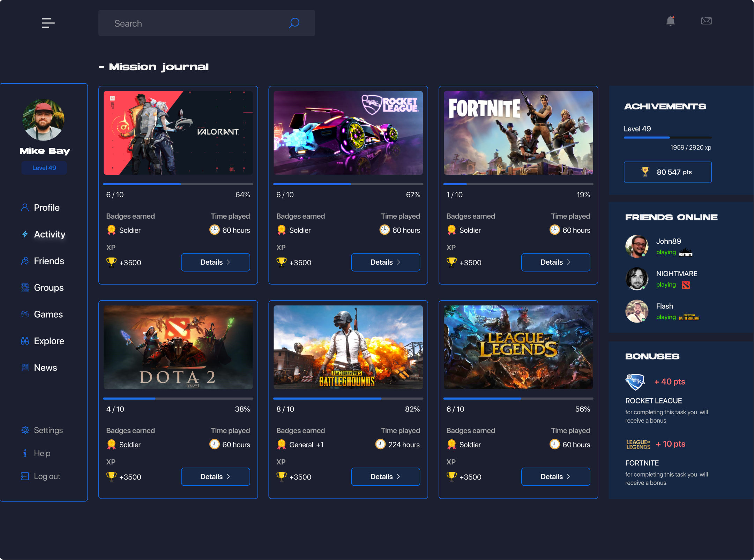Open the mail envelope icon
This screenshot has width=754, height=560.
(706, 21)
